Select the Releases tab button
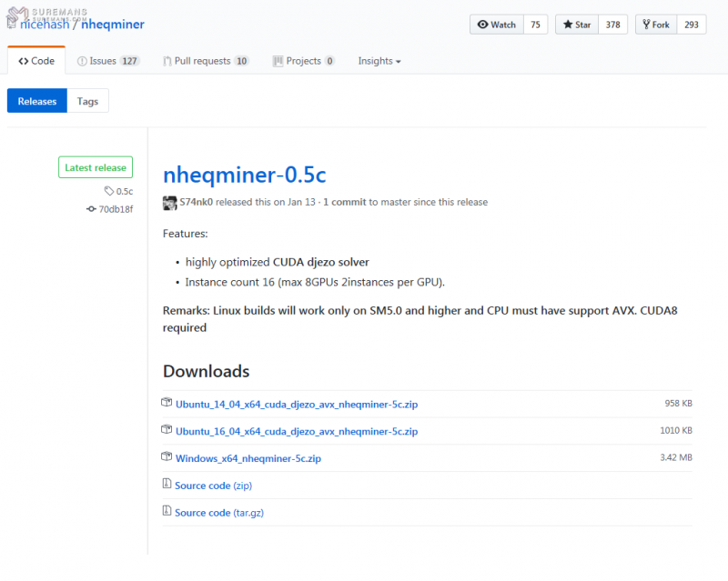The width and height of the screenshot is (728, 581). point(37,101)
